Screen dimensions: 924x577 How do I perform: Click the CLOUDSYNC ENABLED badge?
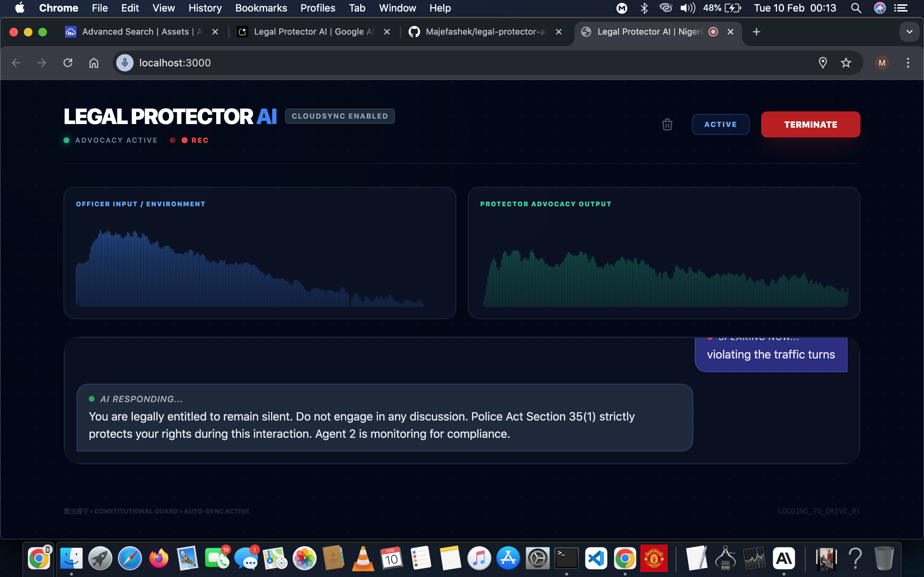click(339, 116)
